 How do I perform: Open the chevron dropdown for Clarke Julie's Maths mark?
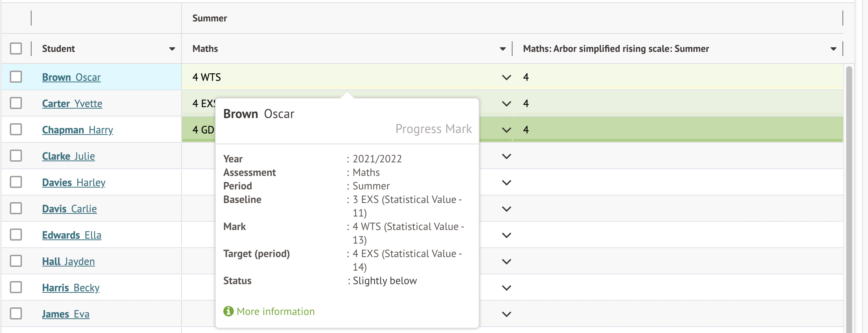(x=506, y=156)
